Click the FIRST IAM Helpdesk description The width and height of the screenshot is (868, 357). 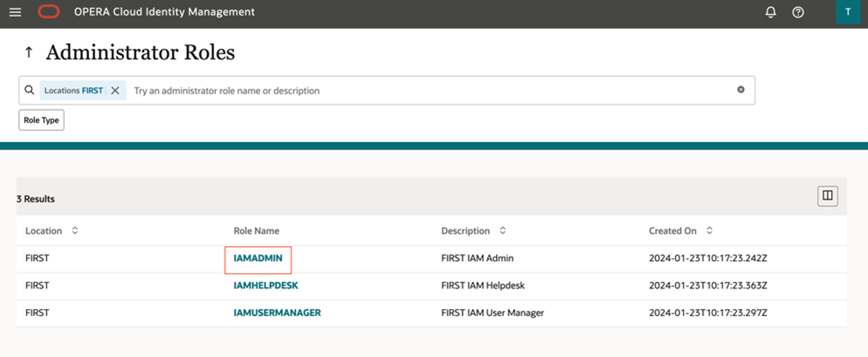click(483, 285)
